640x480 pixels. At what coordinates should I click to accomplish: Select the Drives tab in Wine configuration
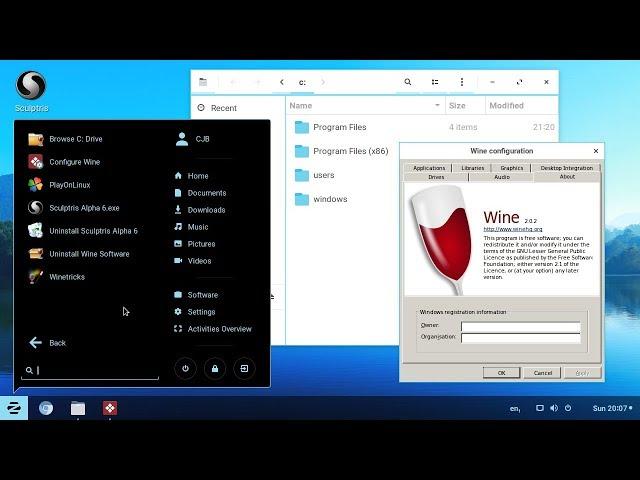tap(436, 177)
